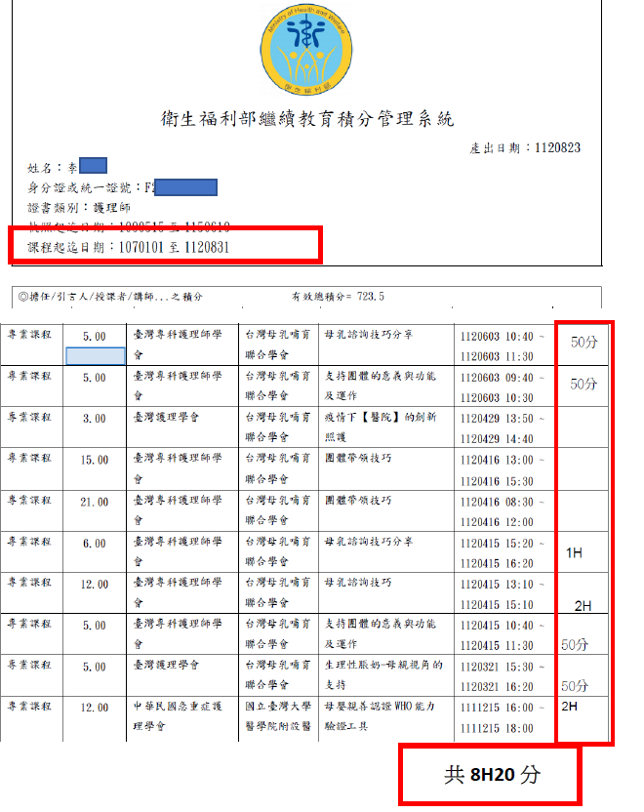The width and height of the screenshot is (644, 812).
Task: Select the 擔任/引言人/授課者/講師 note line
Action: pyautogui.click(x=110, y=296)
